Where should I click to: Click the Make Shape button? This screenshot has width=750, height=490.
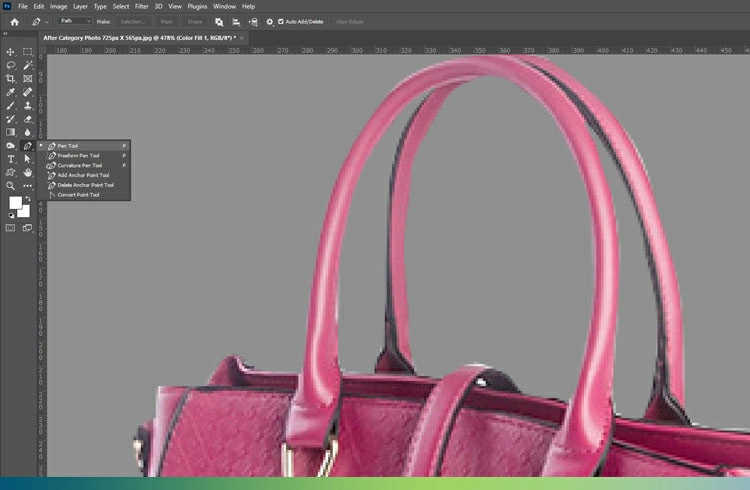pyautogui.click(x=194, y=22)
